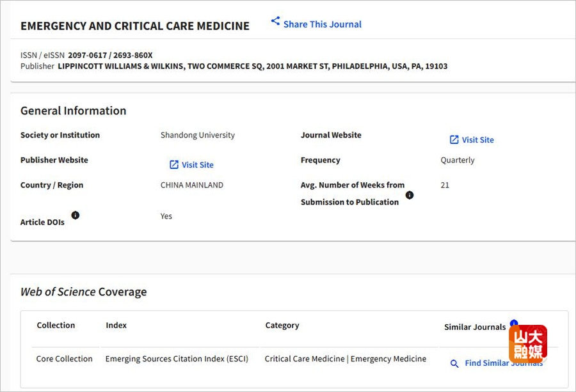Open the Share This Journal link
Viewport: 576px width, 392px height.
pos(322,24)
